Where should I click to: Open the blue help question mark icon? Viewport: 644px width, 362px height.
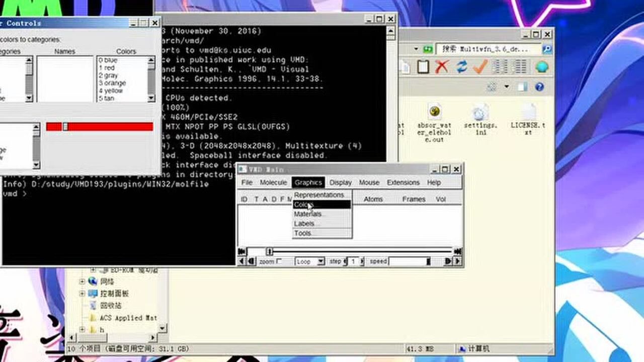pos(539,87)
